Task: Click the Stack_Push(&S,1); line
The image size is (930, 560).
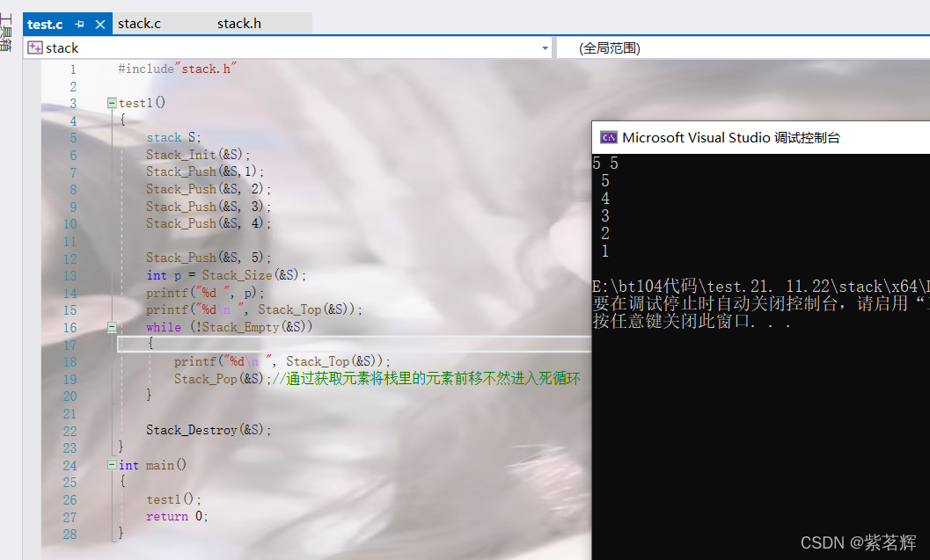Action: [x=205, y=171]
